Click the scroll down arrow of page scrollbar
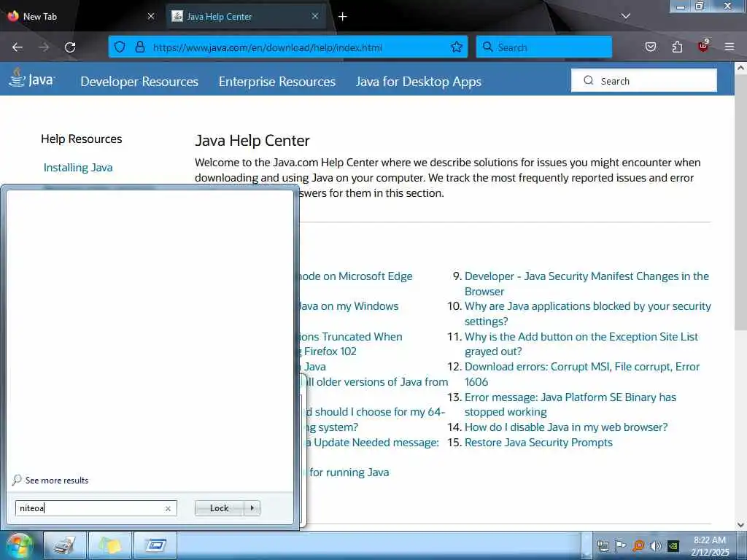The image size is (747, 560). point(741,525)
